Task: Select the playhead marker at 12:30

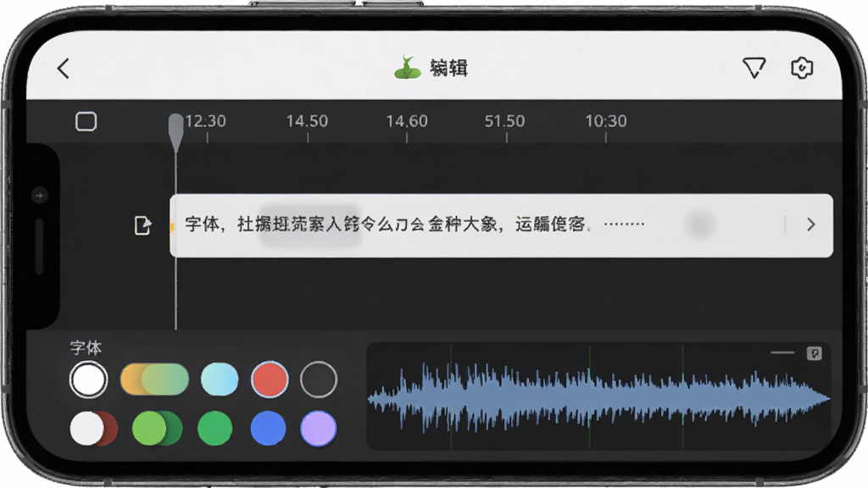Action: [x=176, y=133]
